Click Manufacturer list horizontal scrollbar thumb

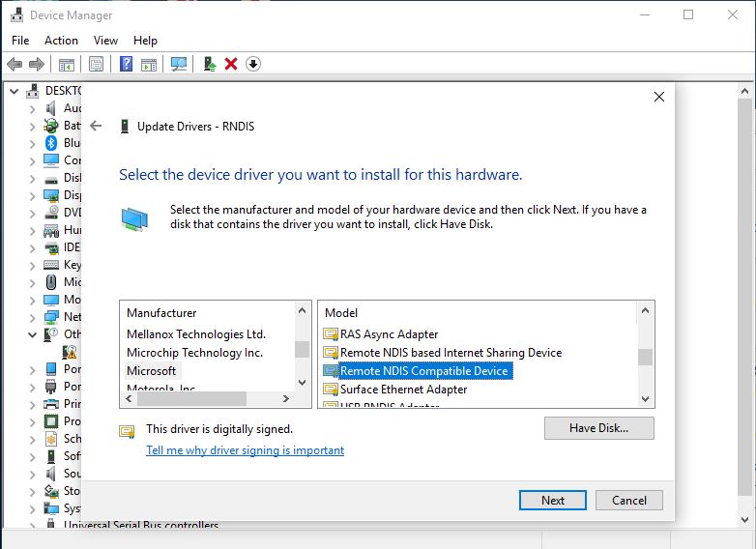pyautogui.click(x=191, y=398)
